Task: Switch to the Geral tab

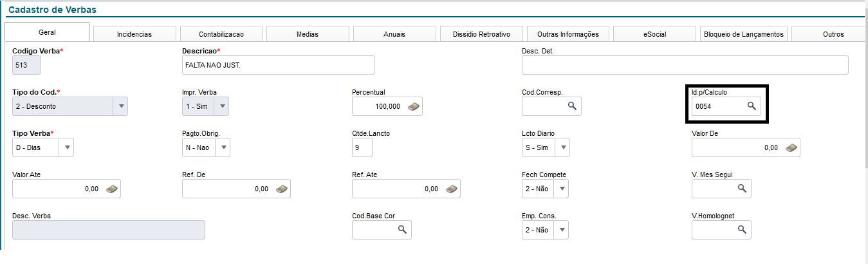Action: [47, 32]
